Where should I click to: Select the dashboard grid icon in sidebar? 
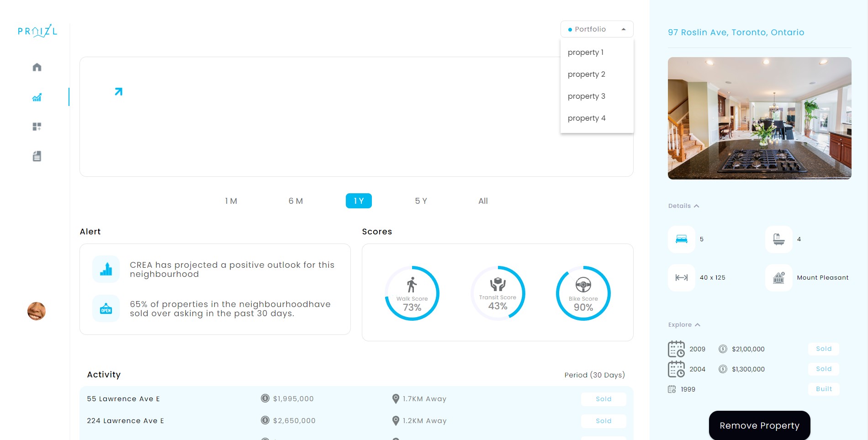[37, 127]
